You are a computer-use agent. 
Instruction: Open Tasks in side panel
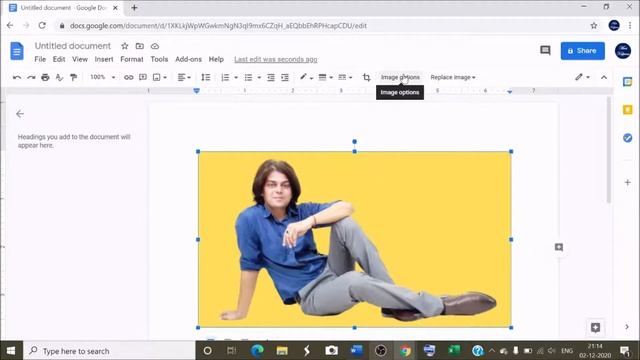(627, 138)
